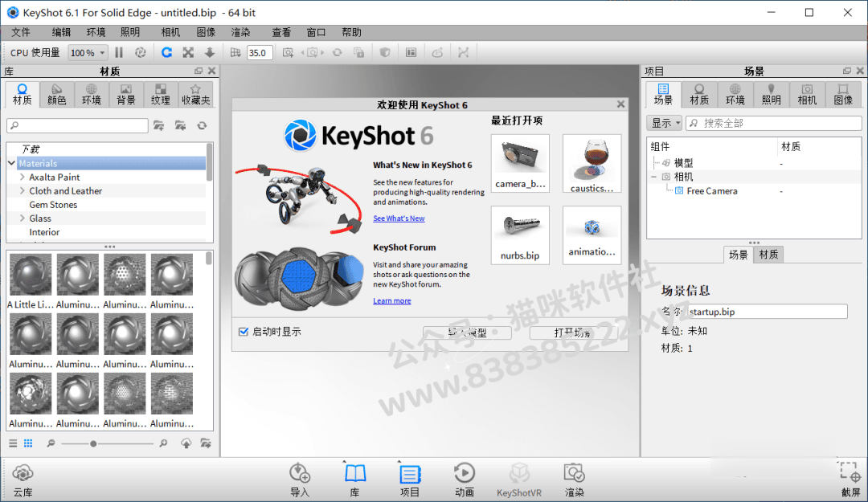The height and width of the screenshot is (502, 868).
Task: Expand the Cloth and Leather folder
Action: [23, 191]
